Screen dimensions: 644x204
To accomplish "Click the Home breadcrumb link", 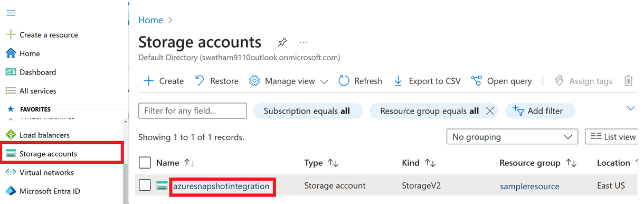I will (150, 20).
